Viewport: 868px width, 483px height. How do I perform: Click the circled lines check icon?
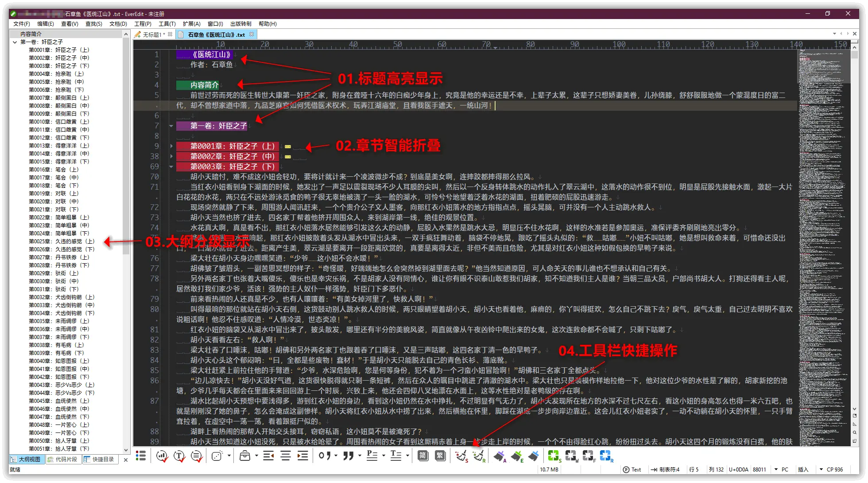pyautogui.click(x=197, y=456)
